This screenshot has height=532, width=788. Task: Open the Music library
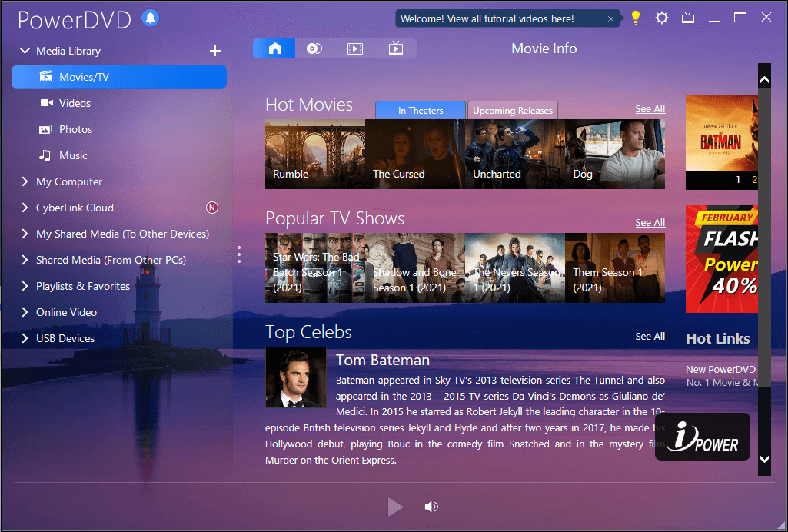(x=74, y=155)
